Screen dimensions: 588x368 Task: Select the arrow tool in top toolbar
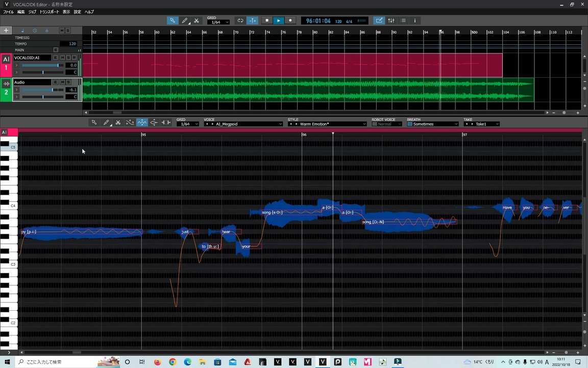172,20
